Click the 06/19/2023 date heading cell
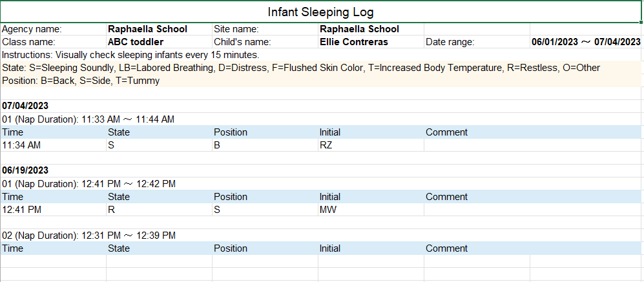644x282 pixels. coord(25,170)
